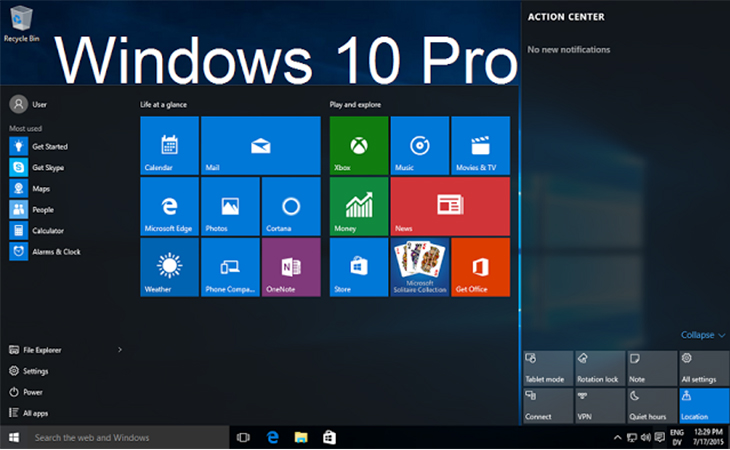730x450 pixels.
Task: Open the OneNote tile
Action: click(x=291, y=267)
